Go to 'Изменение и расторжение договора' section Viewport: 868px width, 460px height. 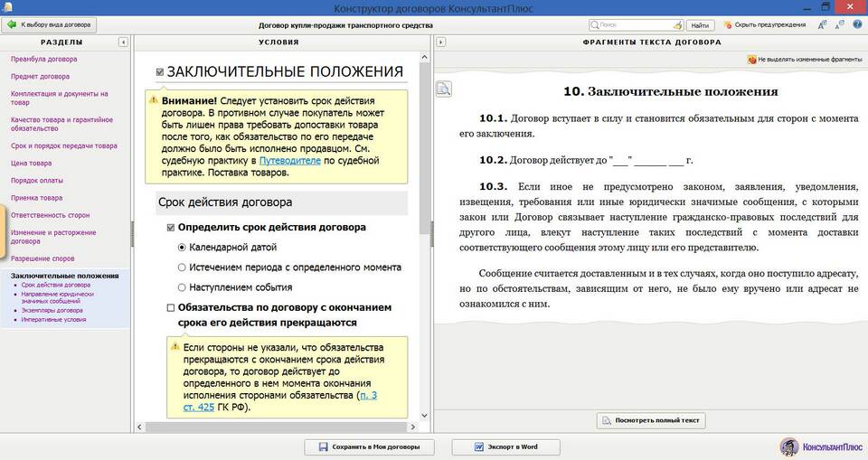[x=53, y=237]
